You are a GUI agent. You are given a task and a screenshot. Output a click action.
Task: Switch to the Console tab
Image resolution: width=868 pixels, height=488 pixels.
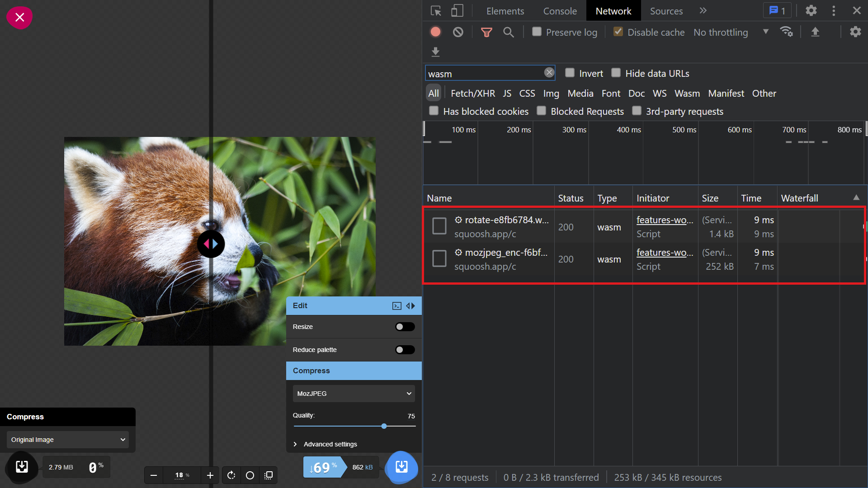(x=560, y=11)
